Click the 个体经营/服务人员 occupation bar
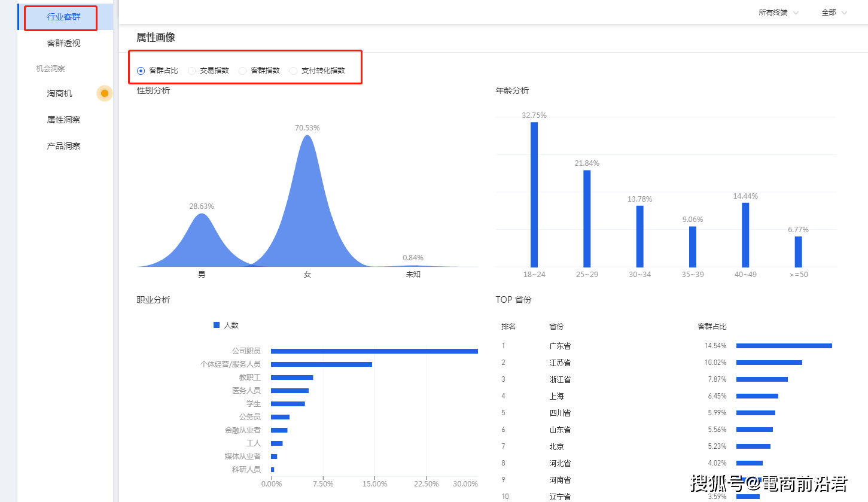868x502 pixels. click(x=321, y=364)
